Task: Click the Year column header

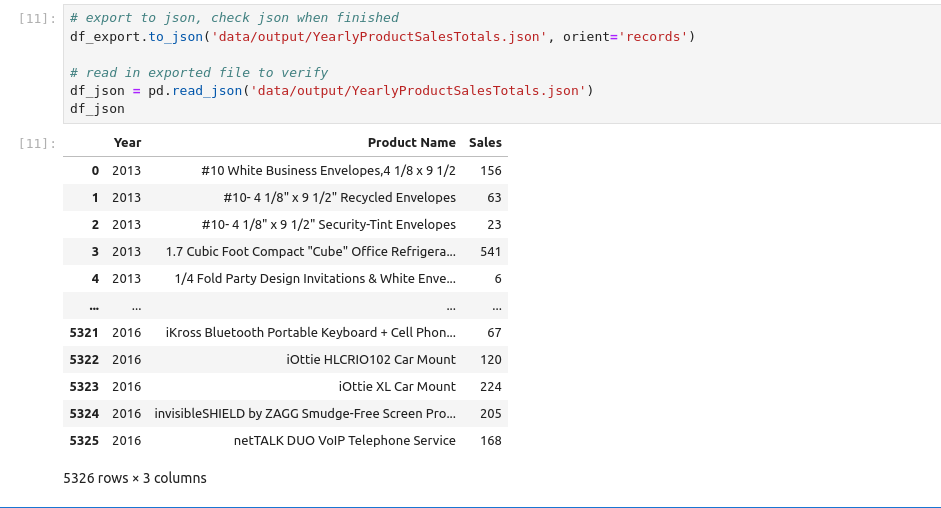Action: [x=127, y=143]
